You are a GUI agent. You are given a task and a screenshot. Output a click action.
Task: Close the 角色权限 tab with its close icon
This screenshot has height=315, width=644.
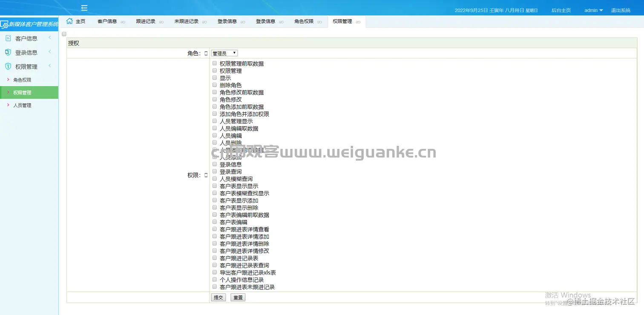319,22
